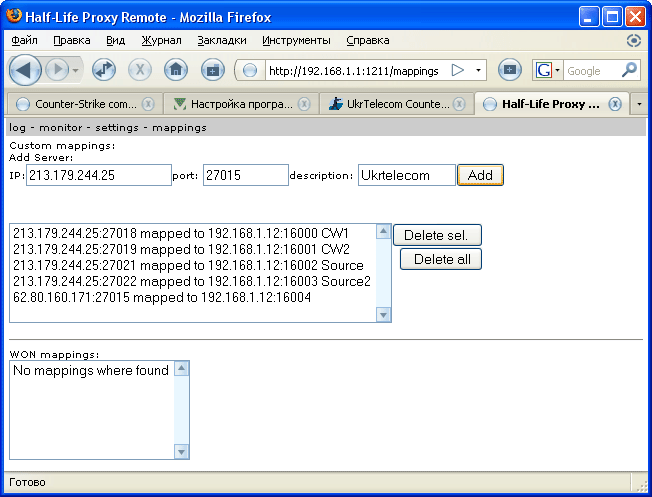Open the Журнал menu
This screenshot has height=497, width=652.
[161, 40]
